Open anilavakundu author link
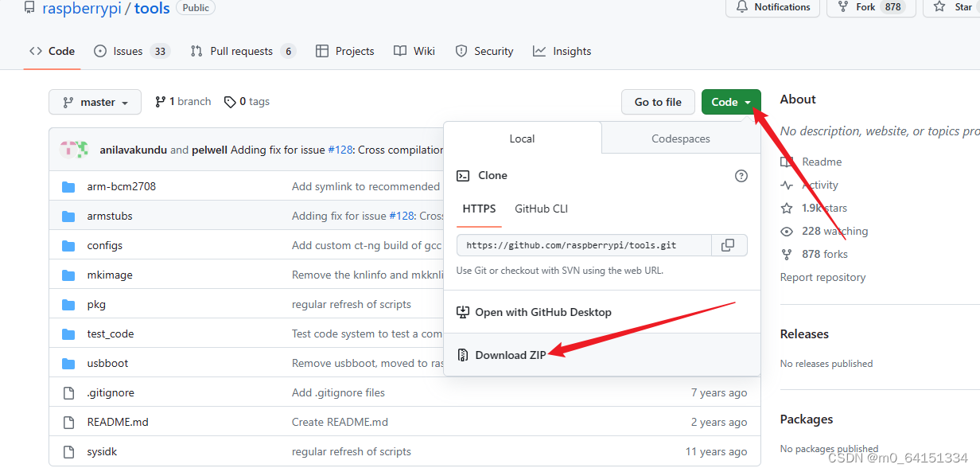This screenshot has width=980, height=472. pyautogui.click(x=134, y=150)
